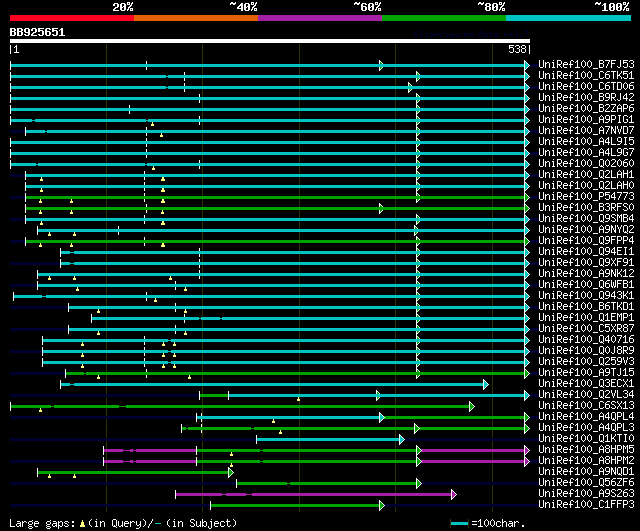The width and height of the screenshot is (640, 531).
Task: Select UniRef100_Q94EI1 label
Action: (x=586, y=252)
